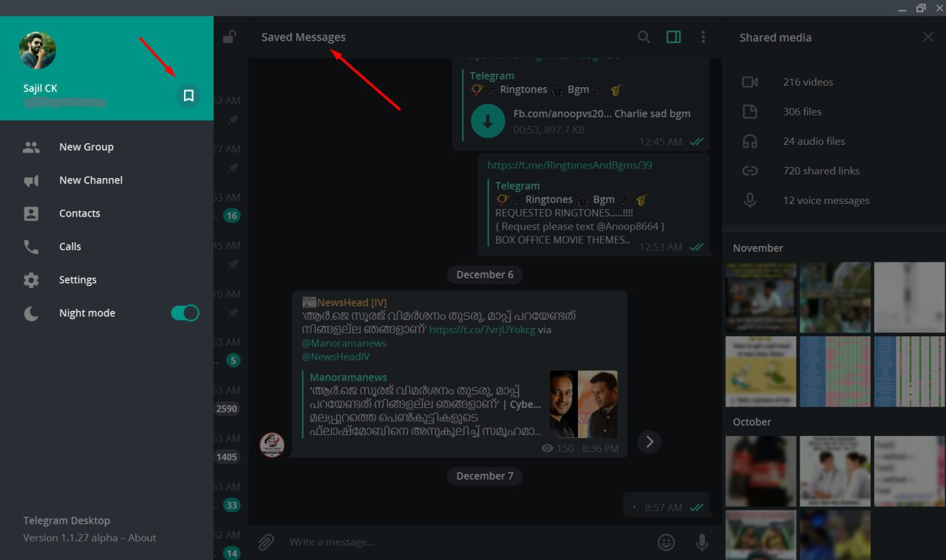
Task: Open first November shared photo
Action: (x=761, y=298)
